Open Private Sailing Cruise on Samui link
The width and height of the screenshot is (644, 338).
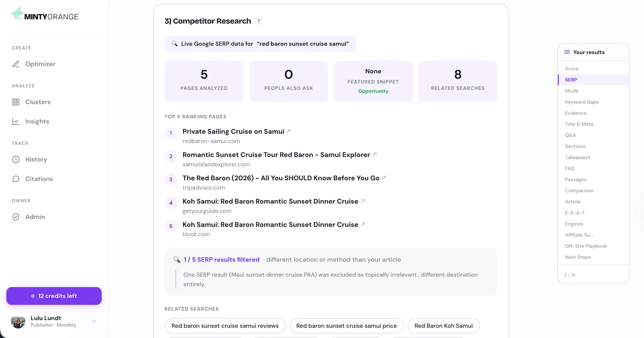coord(233,132)
